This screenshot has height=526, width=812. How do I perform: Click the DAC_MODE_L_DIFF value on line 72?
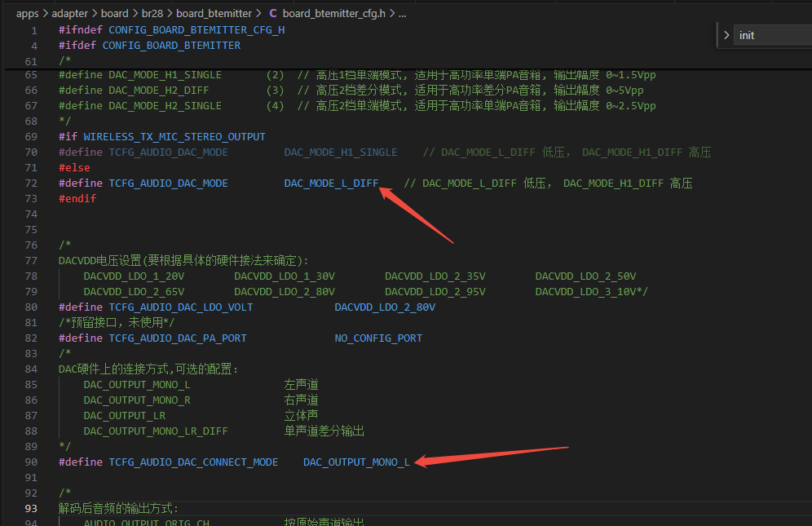(332, 183)
